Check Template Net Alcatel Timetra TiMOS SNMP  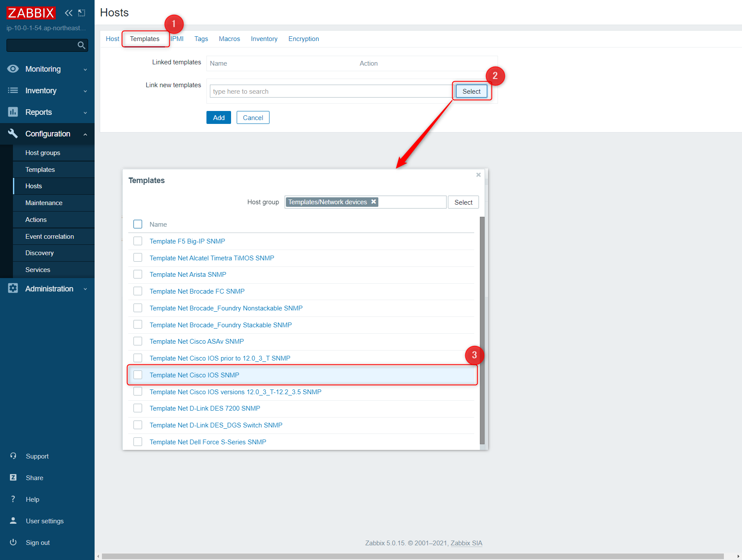[x=138, y=258]
